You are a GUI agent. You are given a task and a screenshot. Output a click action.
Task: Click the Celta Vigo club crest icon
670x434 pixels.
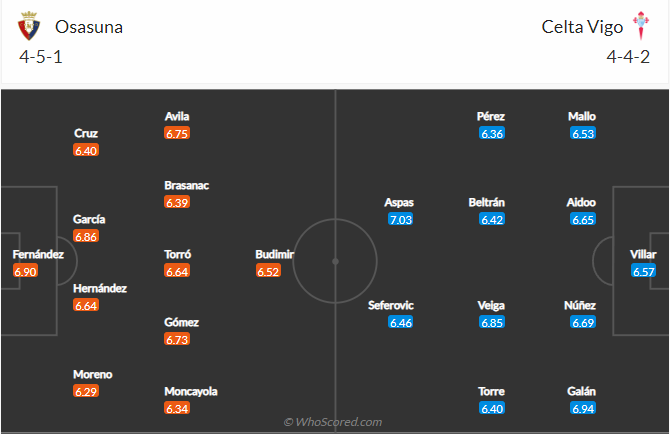click(x=640, y=27)
